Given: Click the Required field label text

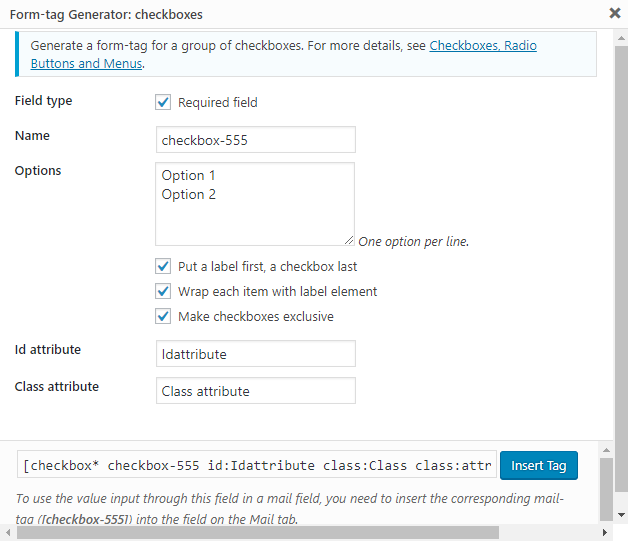Looking at the screenshot, I should (x=217, y=102).
